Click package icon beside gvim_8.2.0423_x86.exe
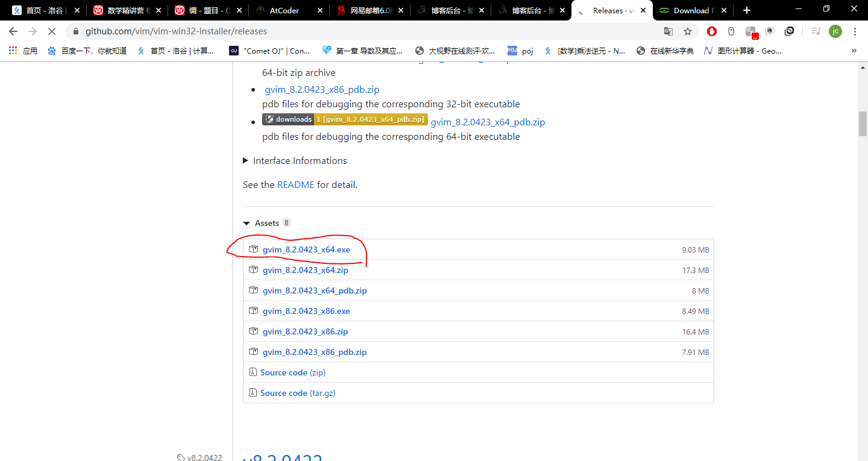868x461 pixels. point(253,311)
